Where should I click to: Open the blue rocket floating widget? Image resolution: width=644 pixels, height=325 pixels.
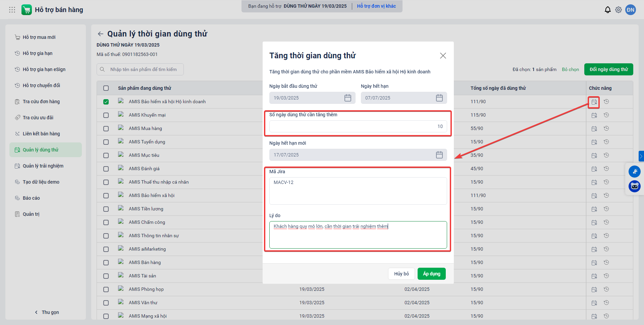click(634, 172)
